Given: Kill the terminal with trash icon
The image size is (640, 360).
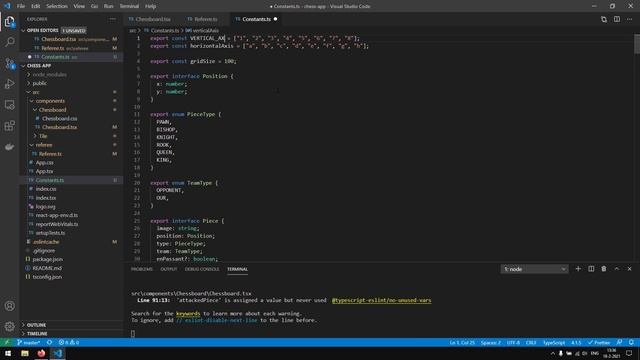Looking at the screenshot, I should pyautogui.click(x=604, y=269).
